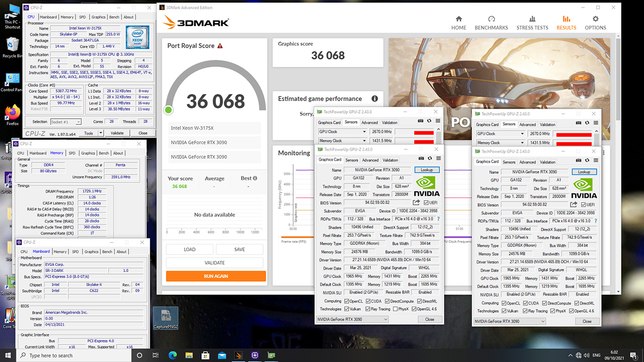Switch to Mainboard tab in CPU-Z CPU window
The width and height of the screenshot is (644, 362).
click(48, 17)
